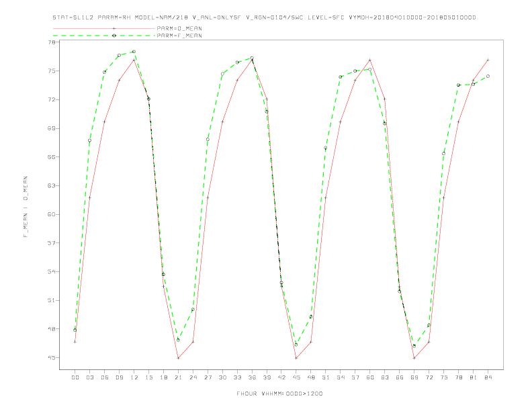
Task: Click the PARM=F_MEAN legend label
Action: (x=179, y=36)
